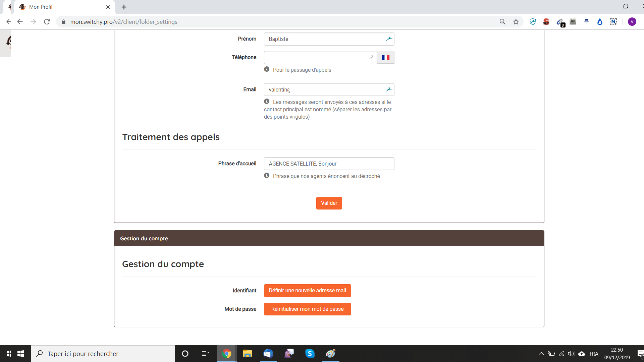Open File Explorer from the taskbar
This screenshot has width=644, height=362.
pos(247,354)
